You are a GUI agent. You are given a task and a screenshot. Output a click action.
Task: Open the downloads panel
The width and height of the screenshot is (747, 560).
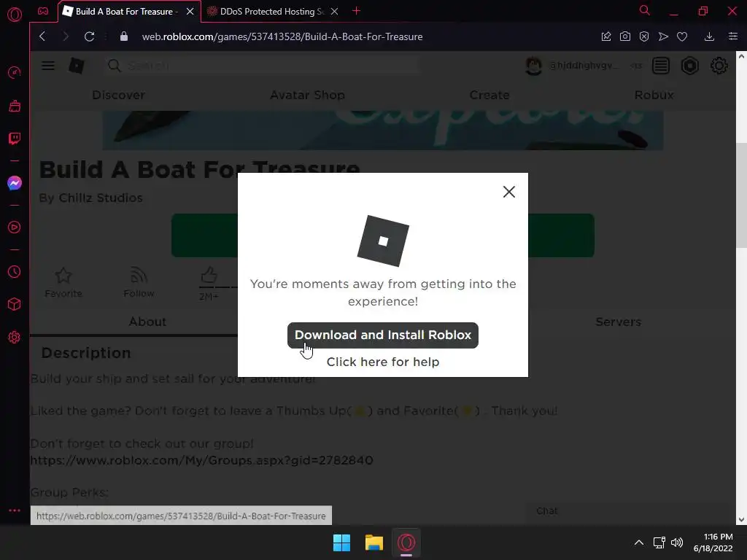pyautogui.click(x=709, y=36)
